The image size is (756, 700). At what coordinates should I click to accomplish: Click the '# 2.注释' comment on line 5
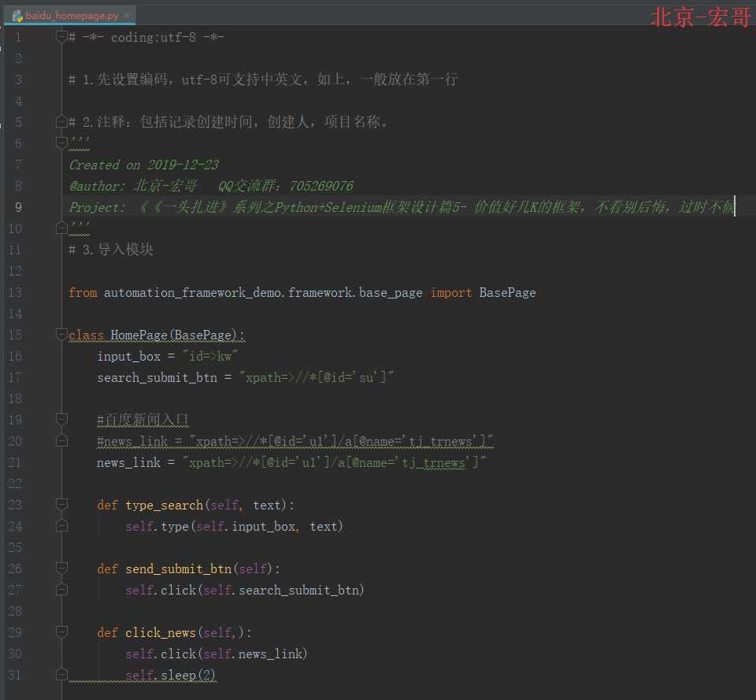coord(228,122)
